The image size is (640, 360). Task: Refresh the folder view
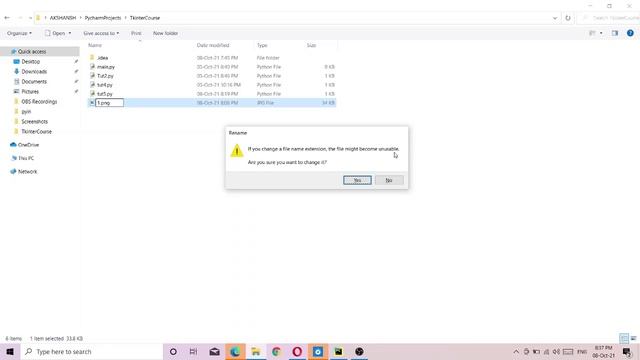[568, 18]
